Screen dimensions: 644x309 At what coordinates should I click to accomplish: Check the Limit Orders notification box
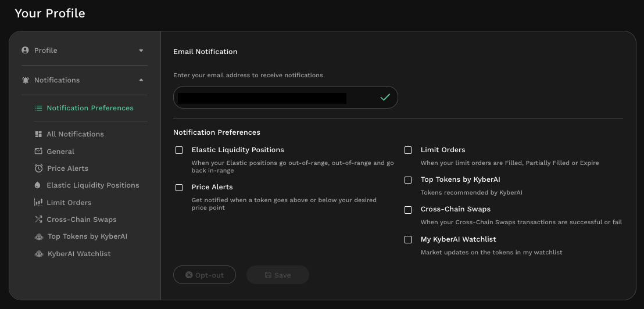click(408, 150)
